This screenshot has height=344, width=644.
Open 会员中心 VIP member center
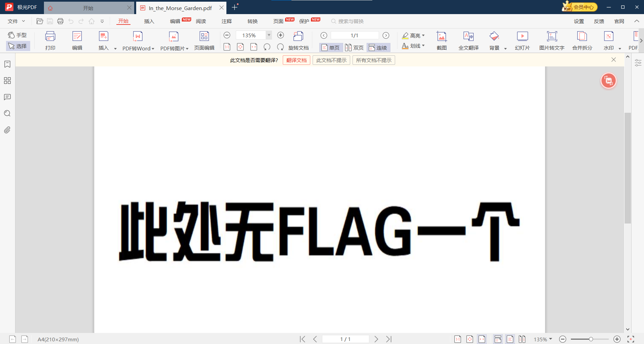[580, 7]
